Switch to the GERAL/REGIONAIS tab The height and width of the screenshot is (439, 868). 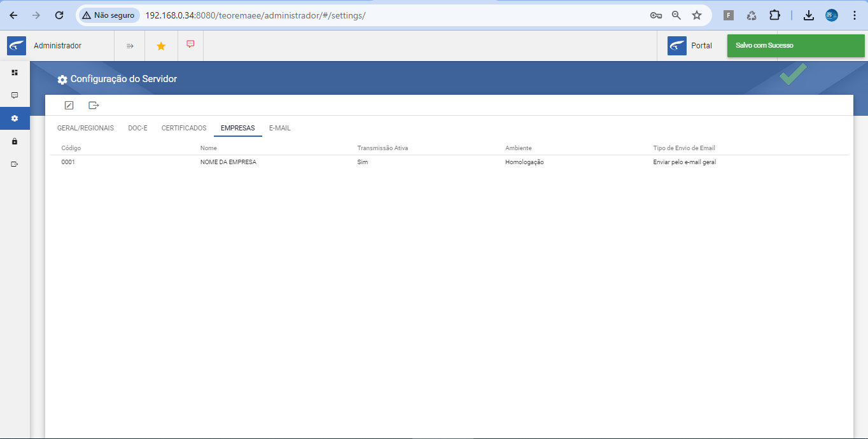[85, 128]
